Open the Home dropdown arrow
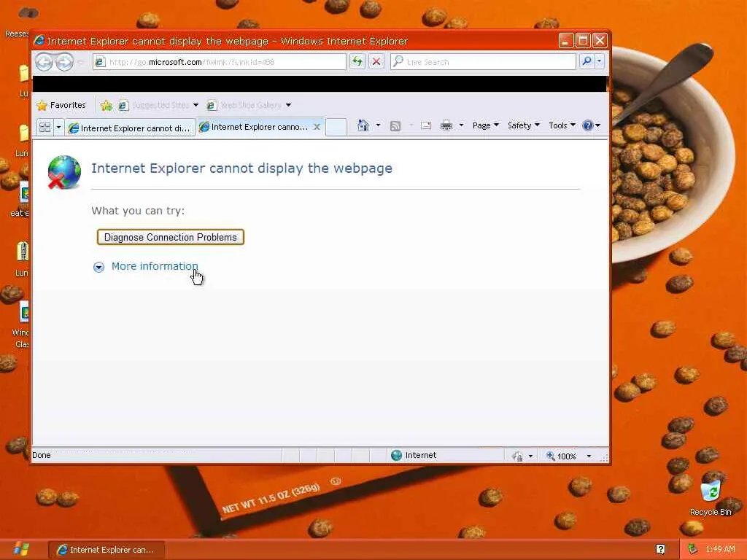747x560 pixels. (x=378, y=125)
